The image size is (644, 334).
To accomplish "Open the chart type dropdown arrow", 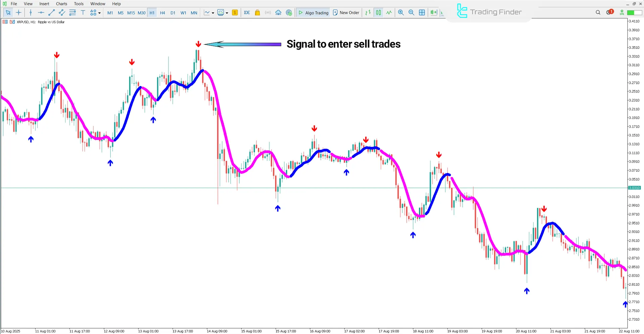I will click(213, 12).
